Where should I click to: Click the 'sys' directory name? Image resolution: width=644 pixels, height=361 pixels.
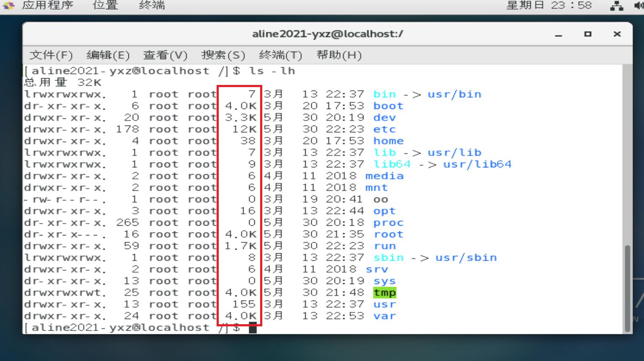point(384,281)
